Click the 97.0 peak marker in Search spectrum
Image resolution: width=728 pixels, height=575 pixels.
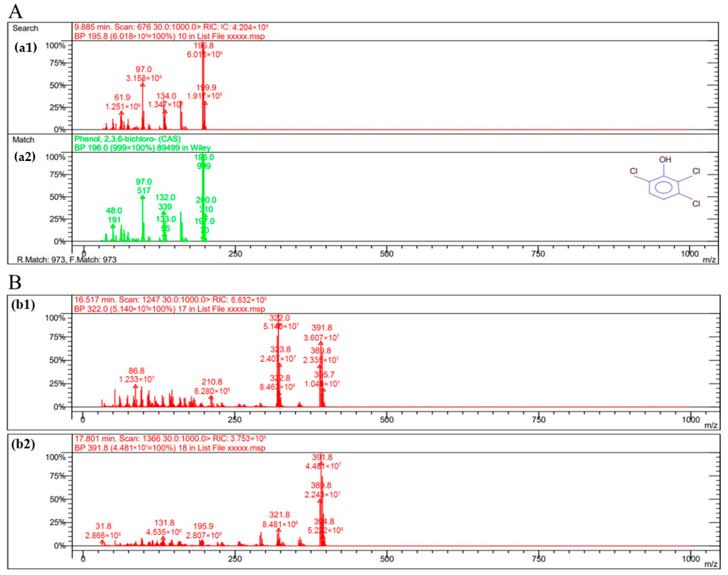pos(143,85)
